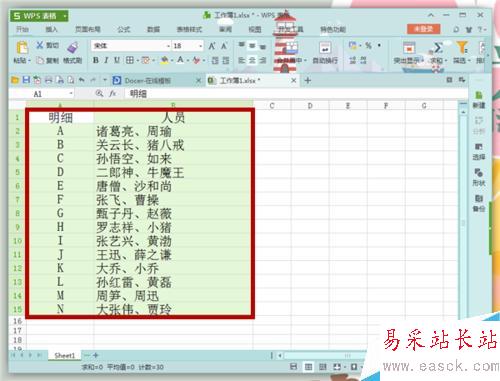Select the Format Painter brush
Image resolution: width=500 pixels, height=381 pixels.
tap(73, 47)
